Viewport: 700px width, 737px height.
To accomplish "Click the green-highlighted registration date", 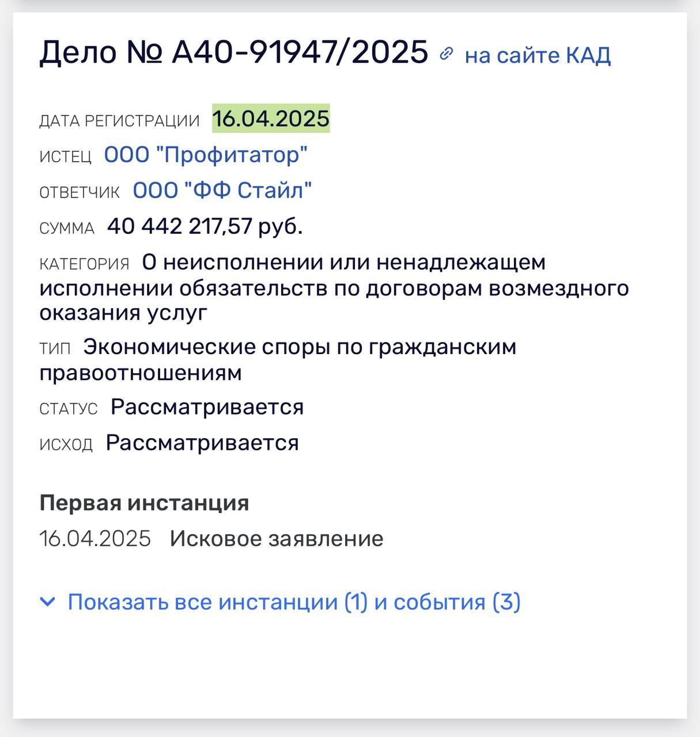I will (271, 119).
